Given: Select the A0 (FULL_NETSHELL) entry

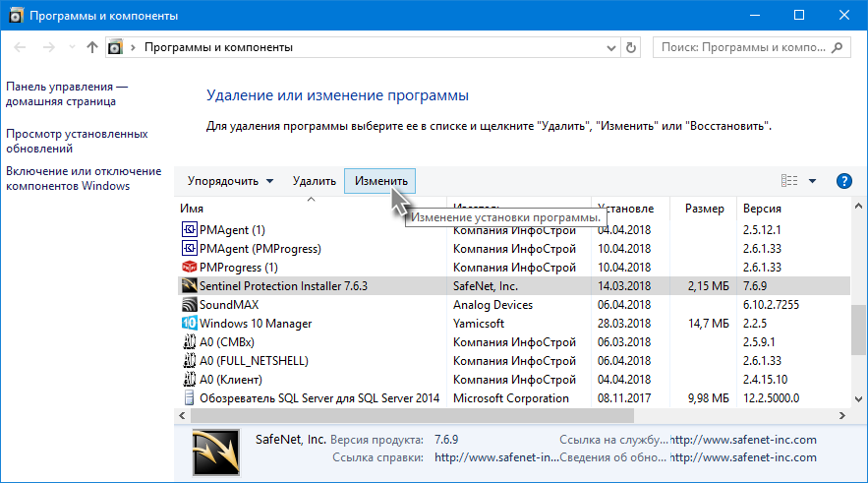Looking at the screenshot, I should coord(254,361).
